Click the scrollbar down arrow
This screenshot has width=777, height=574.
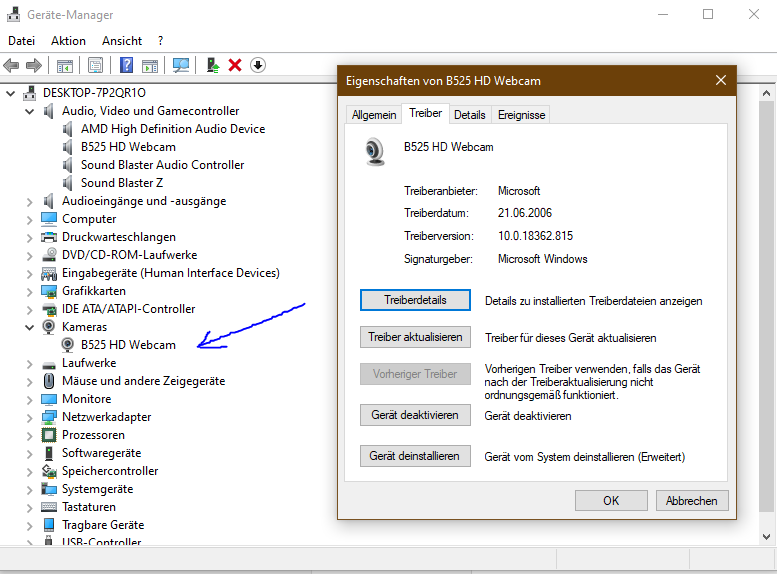(766, 536)
